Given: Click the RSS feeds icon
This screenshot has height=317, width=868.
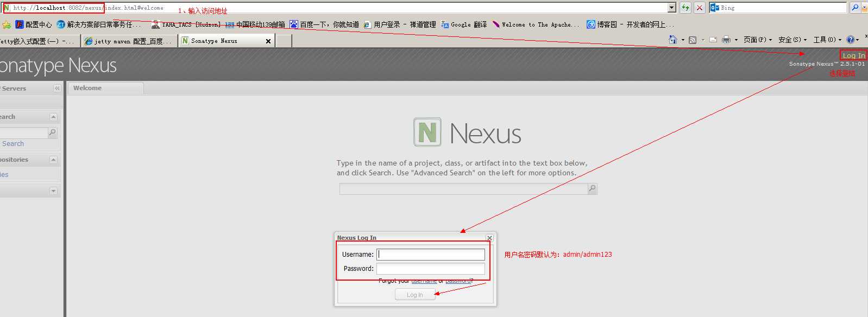Looking at the screenshot, I should pyautogui.click(x=693, y=40).
